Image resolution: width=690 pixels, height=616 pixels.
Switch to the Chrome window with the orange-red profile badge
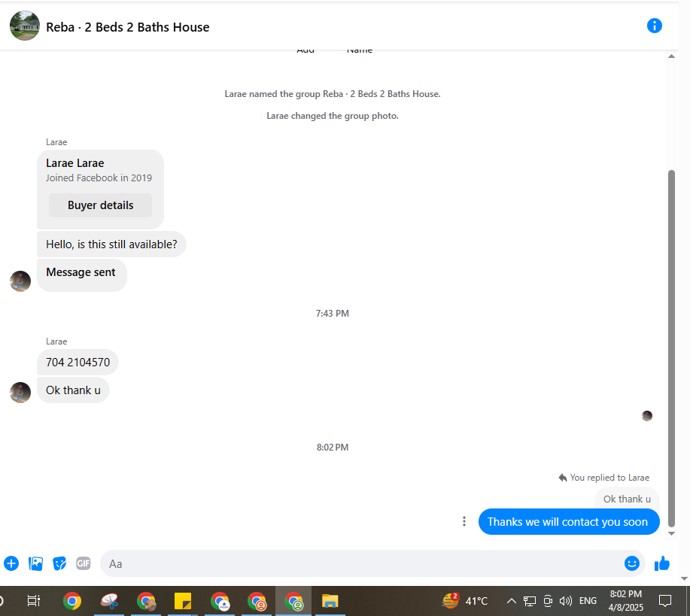257,601
